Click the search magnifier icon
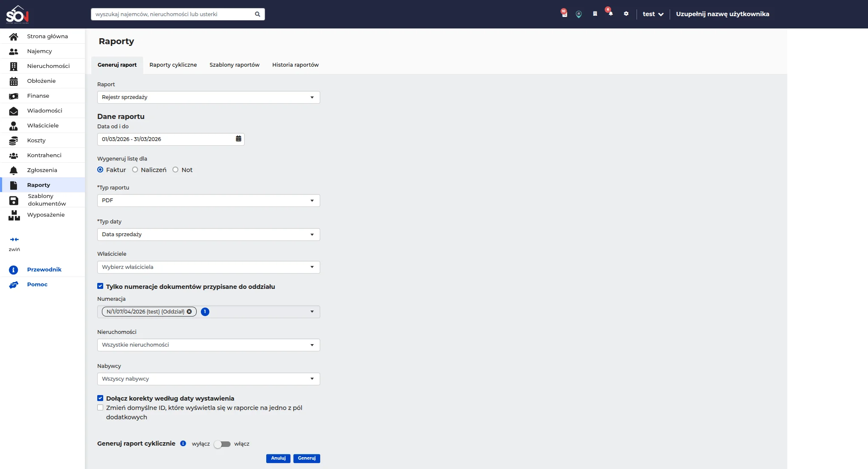 [x=257, y=14]
